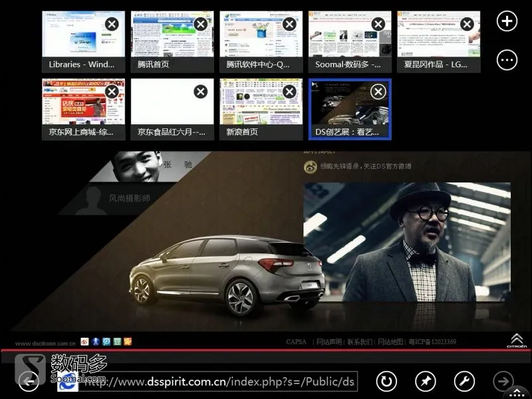Switch to the 夏昆冈作品 - LG... tab
Image resolution: width=532 pixels, height=399 pixels.
(439, 42)
